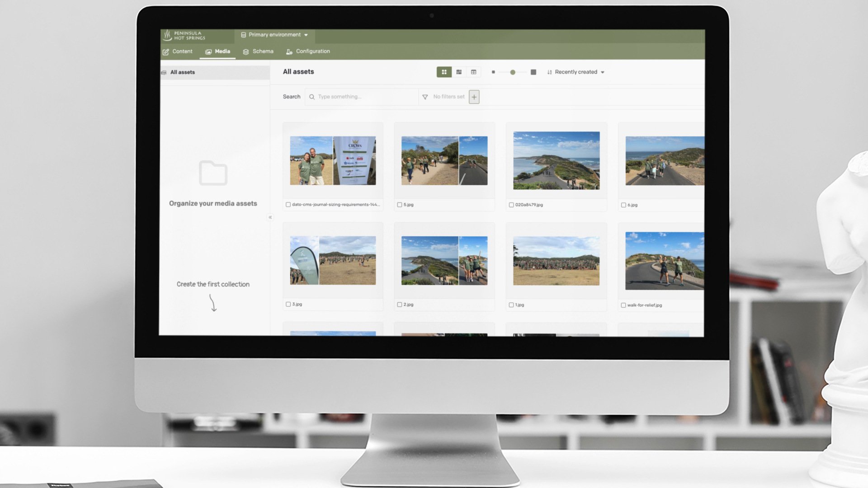Screen dimensions: 868x488
Task: Tick the checkbox for 3.jpg
Action: 288,304
